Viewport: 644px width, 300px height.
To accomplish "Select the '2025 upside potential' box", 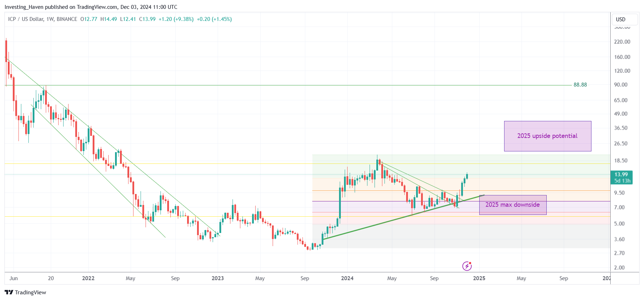I will [x=547, y=136].
